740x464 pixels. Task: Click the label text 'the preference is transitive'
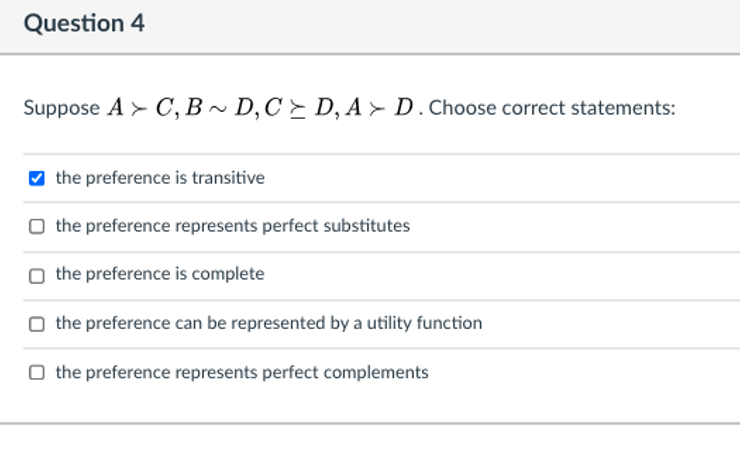tap(160, 178)
